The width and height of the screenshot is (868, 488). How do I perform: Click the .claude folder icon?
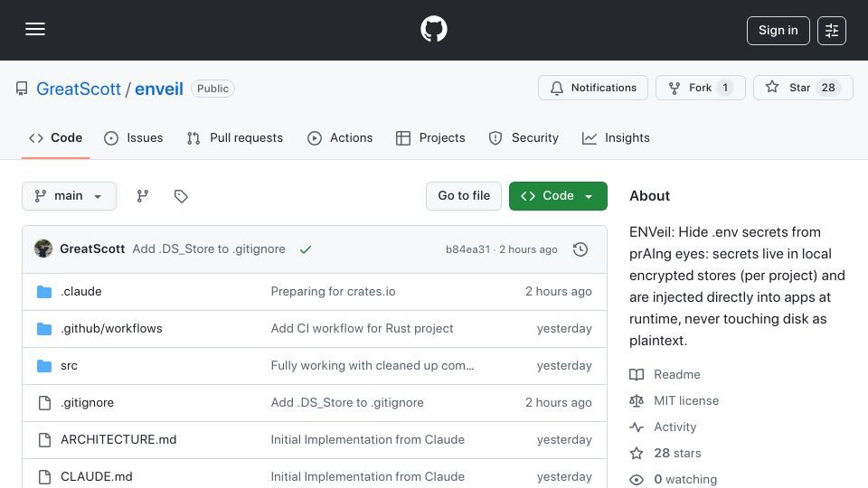[x=44, y=292]
